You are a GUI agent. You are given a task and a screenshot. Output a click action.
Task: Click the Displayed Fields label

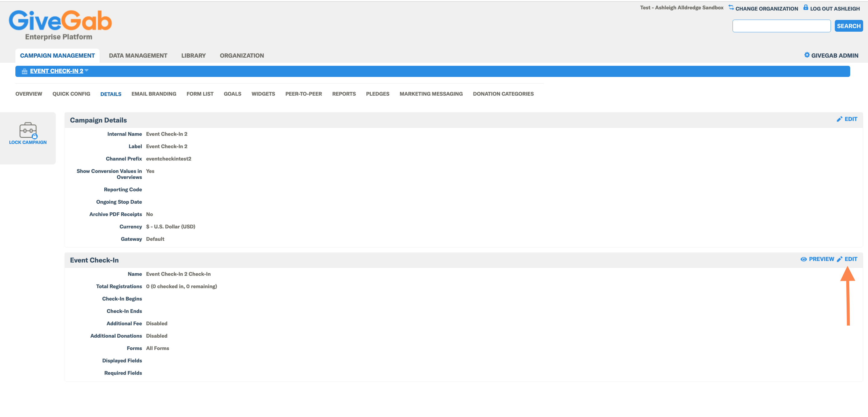pyautogui.click(x=122, y=361)
